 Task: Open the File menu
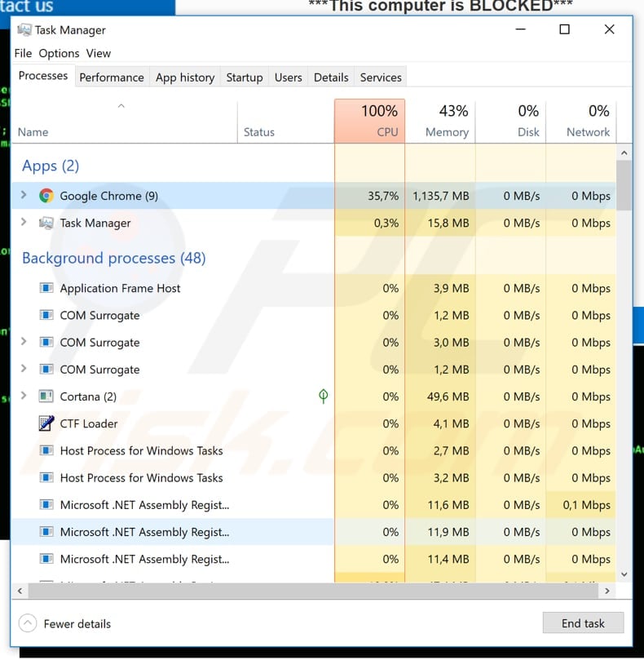[x=23, y=54]
